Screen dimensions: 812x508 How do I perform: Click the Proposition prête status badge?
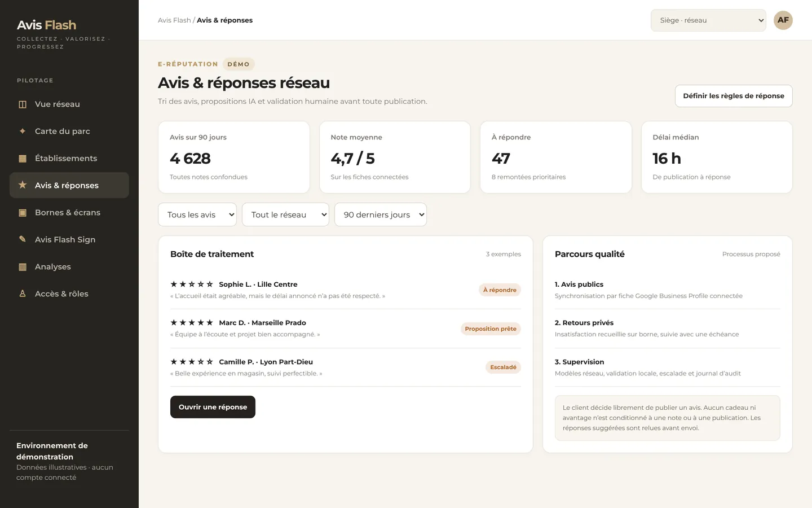[x=491, y=329]
